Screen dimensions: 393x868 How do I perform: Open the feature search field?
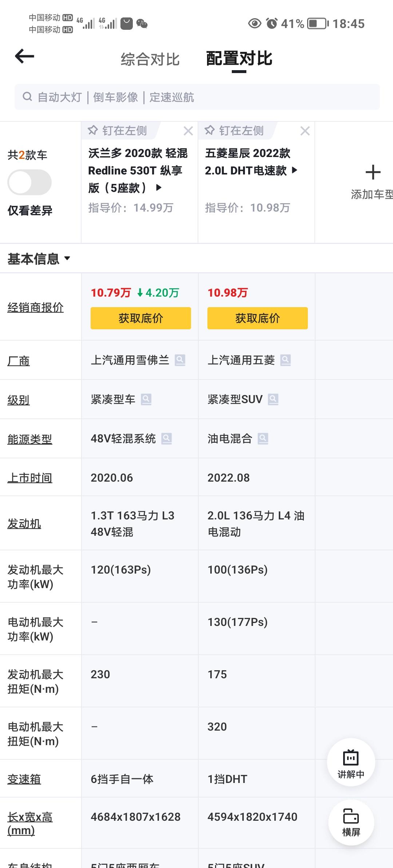pyautogui.click(x=197, y=97)
